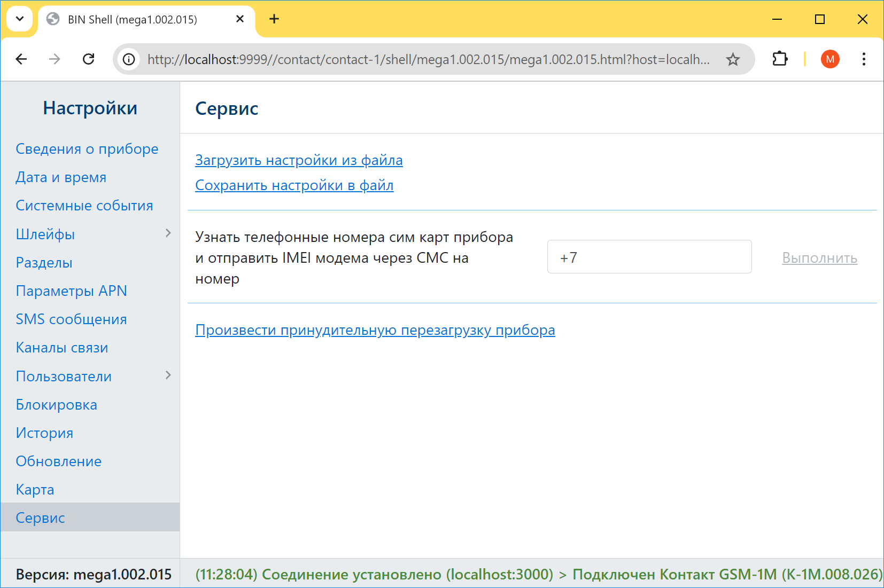Reload the current page
The image size is (884, 588).
click(x=89, y=59)
